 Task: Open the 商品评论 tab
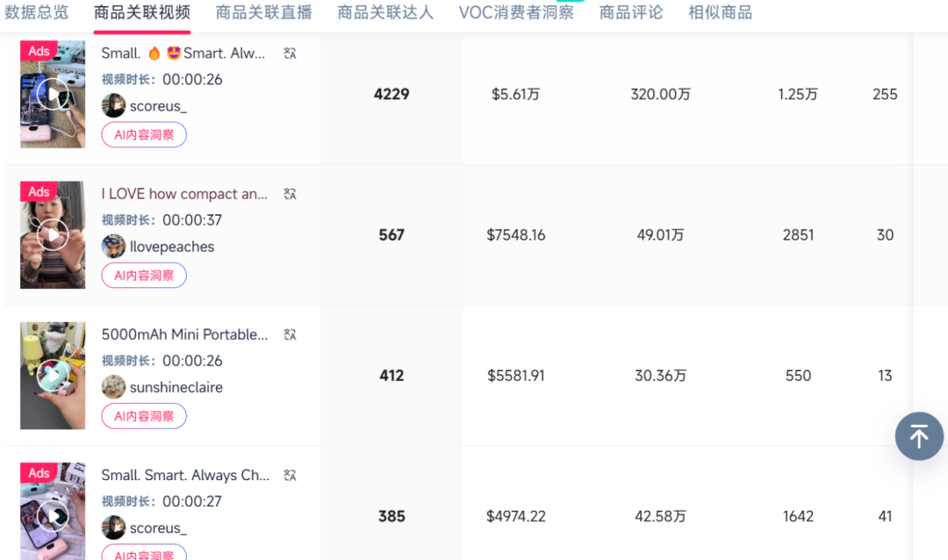pyautogui.click(x=630, y=12)
